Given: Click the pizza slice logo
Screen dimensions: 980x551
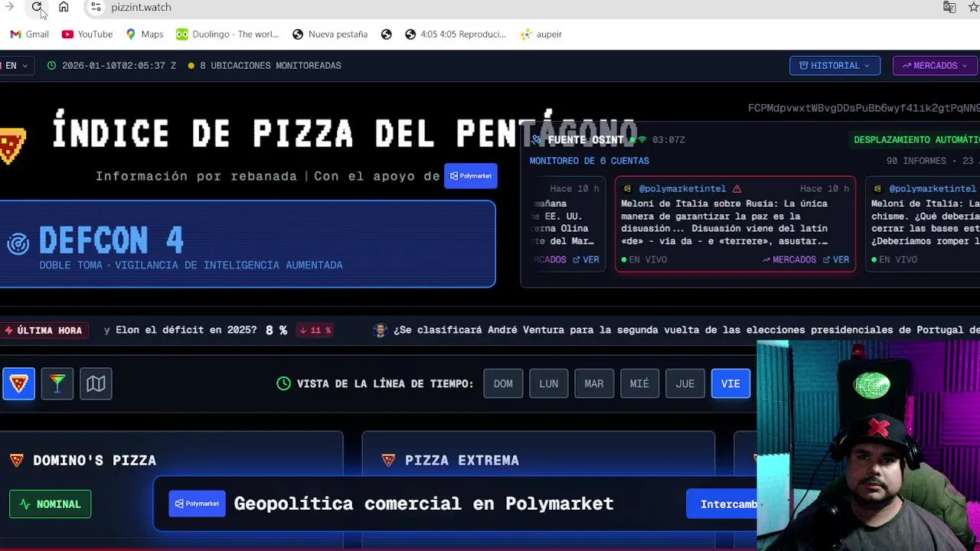Looking at the screenshot, I should [x=13, y=145].
